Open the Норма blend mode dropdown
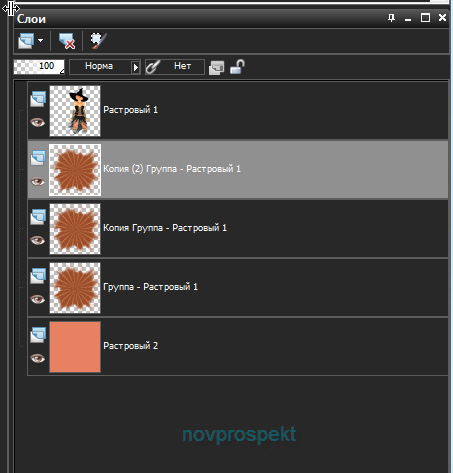The image size is (453, 473). point(105,67)
